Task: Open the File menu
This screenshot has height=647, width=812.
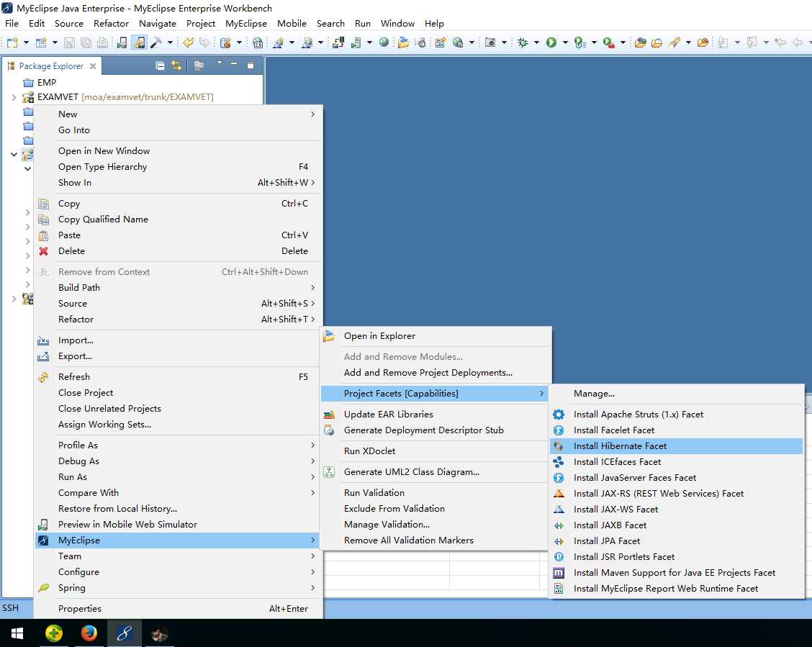Action: pyautogui.click(x=12, y=23)
